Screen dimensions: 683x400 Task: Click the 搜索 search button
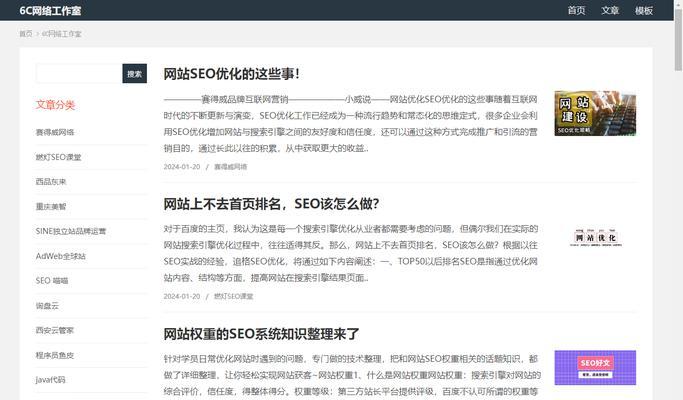(x=135, y=73)
